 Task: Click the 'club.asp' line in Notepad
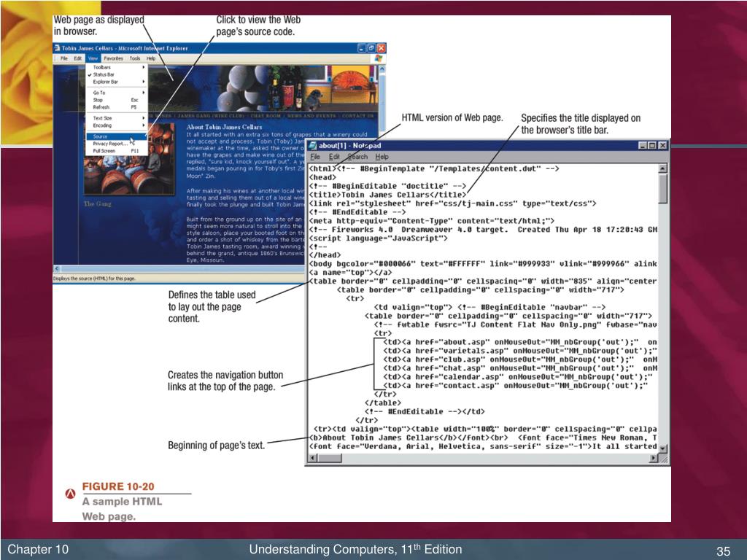point(520,359)
